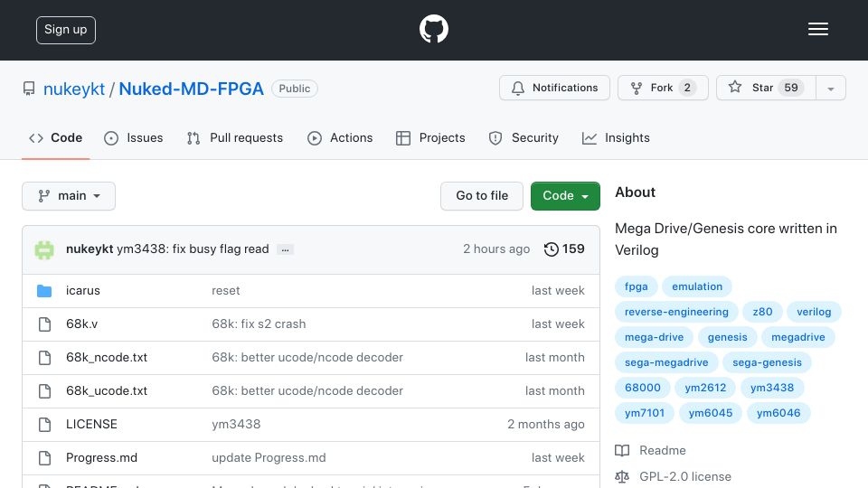Click the ym6045 topic tag
Image resolution: width=868 pixels, height=488 pixels.
point(711,413)
